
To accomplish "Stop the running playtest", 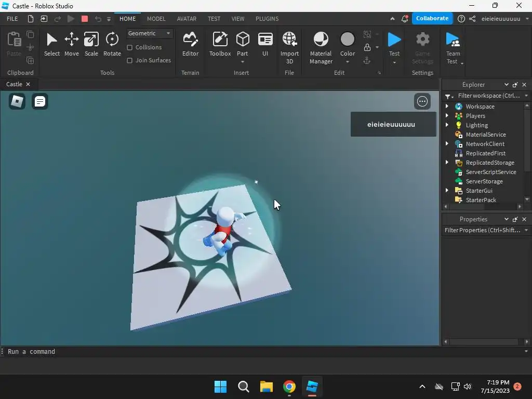I will point(85,19).
